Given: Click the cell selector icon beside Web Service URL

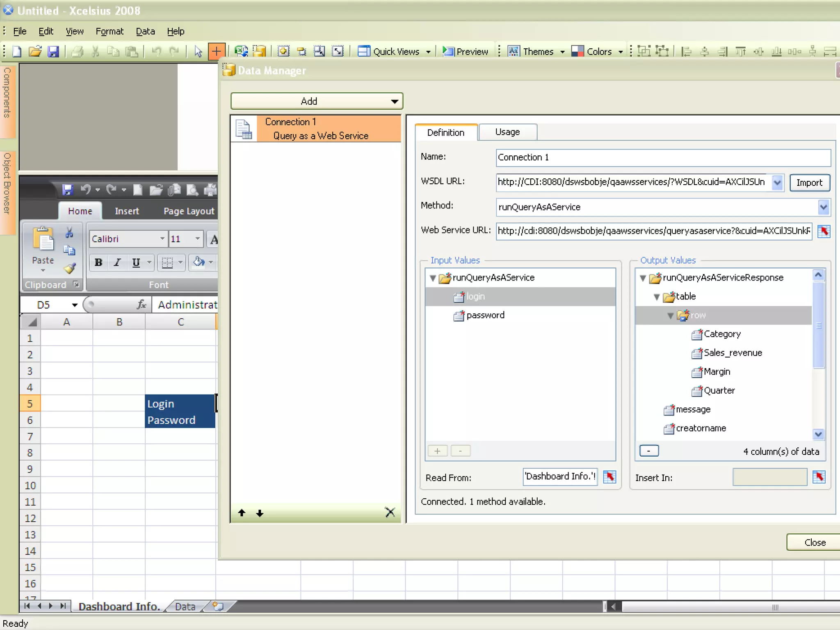Looking at the screenshot, I should coord(824,231).
